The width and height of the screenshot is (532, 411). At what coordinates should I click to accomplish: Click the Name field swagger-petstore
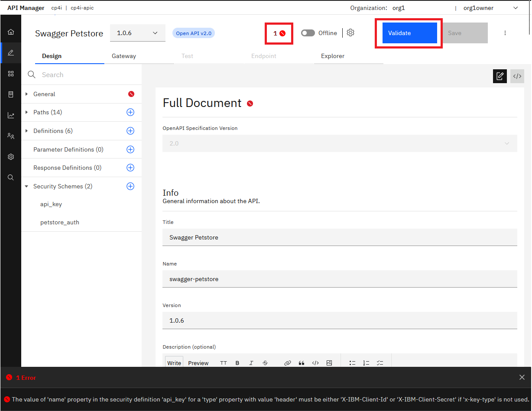340,279
